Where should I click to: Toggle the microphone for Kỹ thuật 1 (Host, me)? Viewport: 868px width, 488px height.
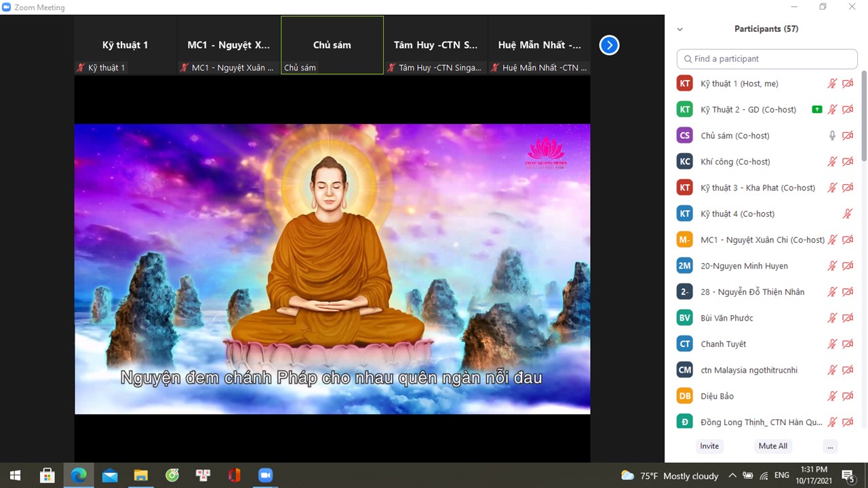tap(832, 83)
